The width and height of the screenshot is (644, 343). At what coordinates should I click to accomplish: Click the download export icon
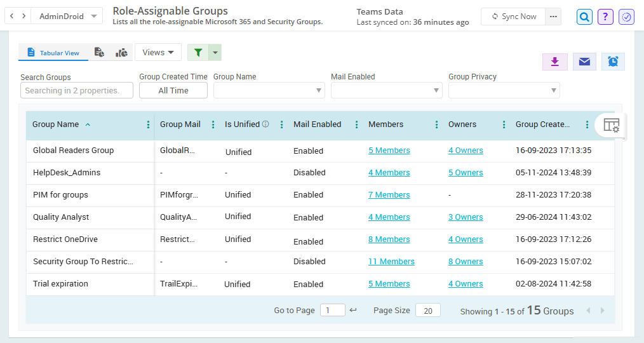coord(554,62)
